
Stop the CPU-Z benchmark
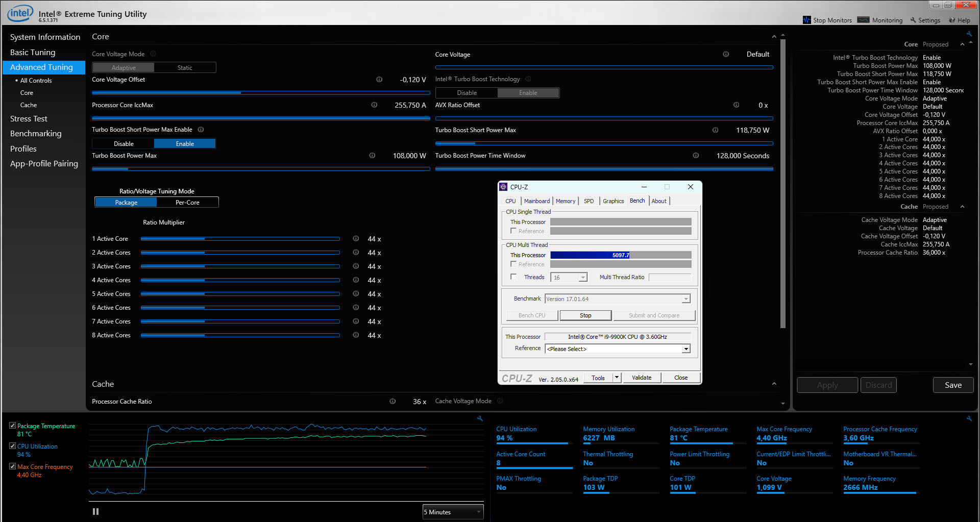click(x=585, y=315)
